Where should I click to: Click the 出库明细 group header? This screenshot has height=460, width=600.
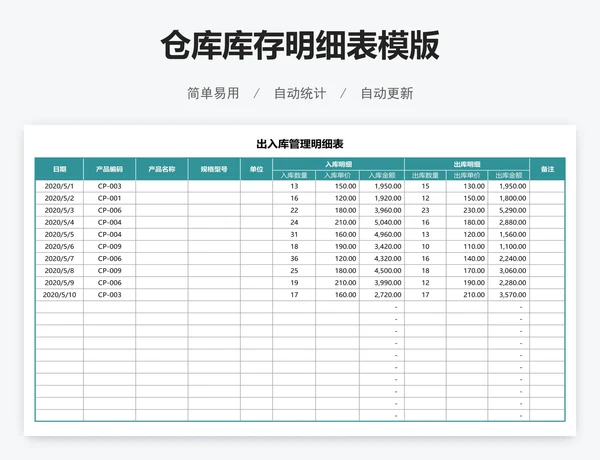coord(467,164)
